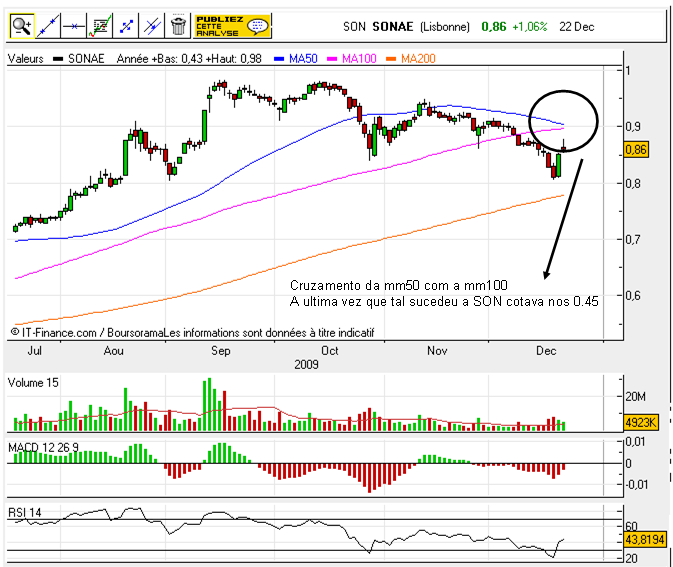
Task: Click the 20M volume scale label
Action: tap(636, 397)
